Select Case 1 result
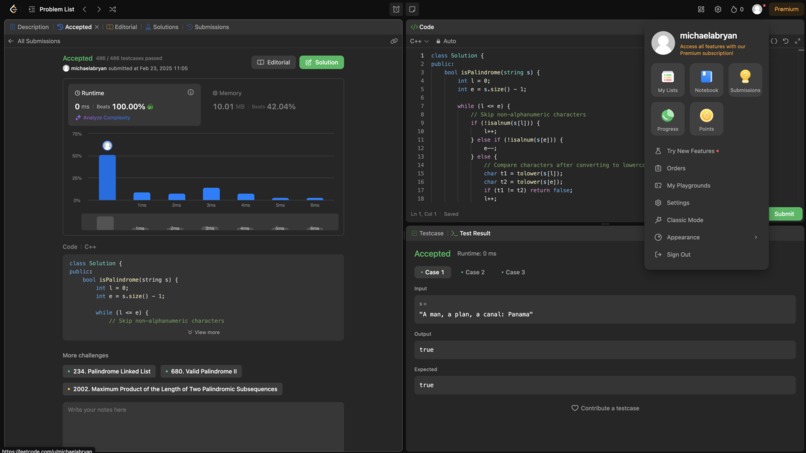Viewport: 806px width, 453px height. (432, 272)
